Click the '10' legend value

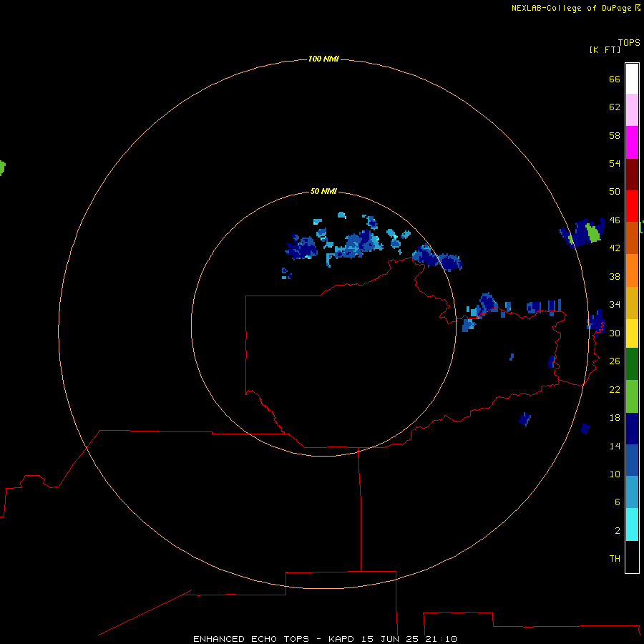tap(615, 474)
